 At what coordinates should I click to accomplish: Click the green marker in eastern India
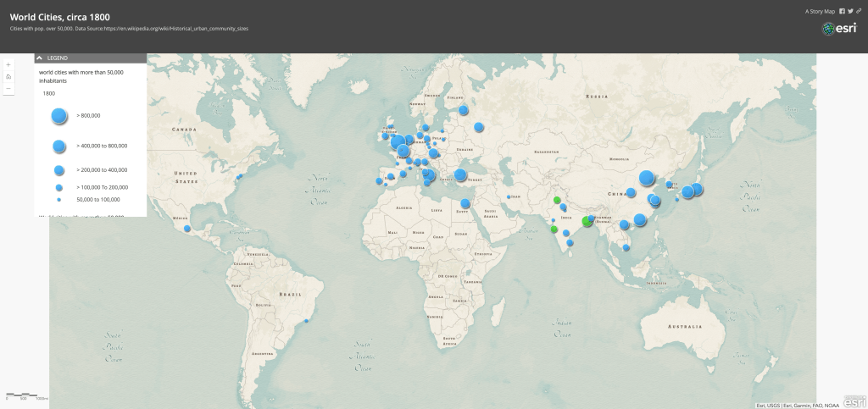point(587,222)
